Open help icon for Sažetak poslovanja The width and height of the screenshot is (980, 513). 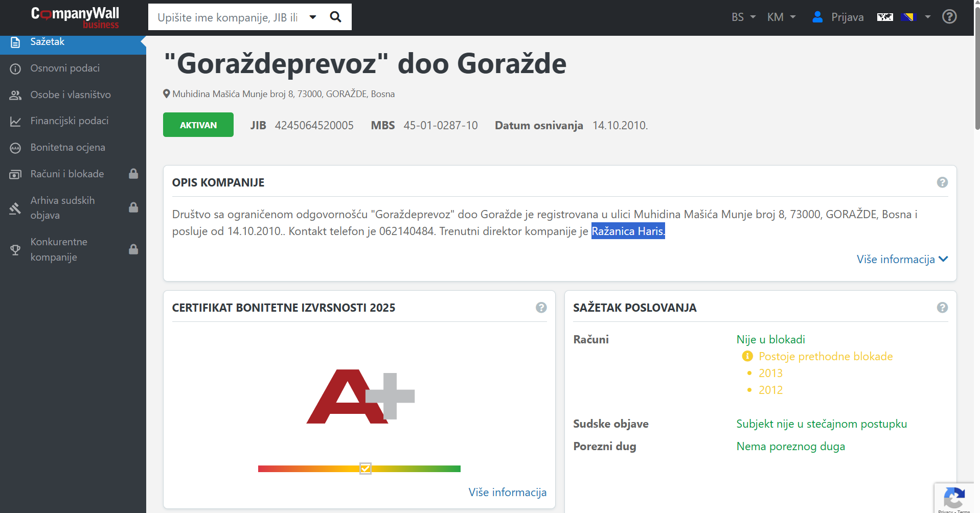[942, 308]
